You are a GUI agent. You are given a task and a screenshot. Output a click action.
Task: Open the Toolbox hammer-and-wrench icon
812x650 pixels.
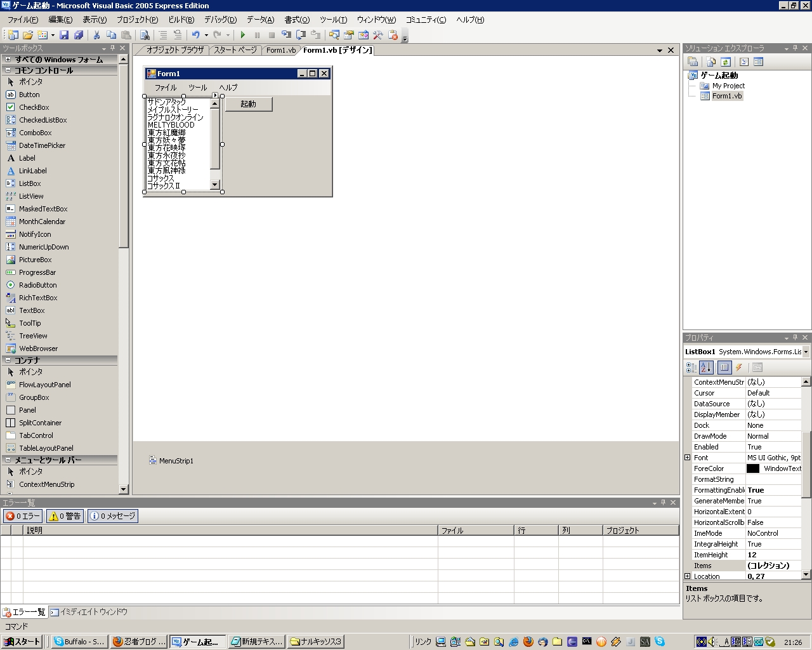(x=378, y=35)
